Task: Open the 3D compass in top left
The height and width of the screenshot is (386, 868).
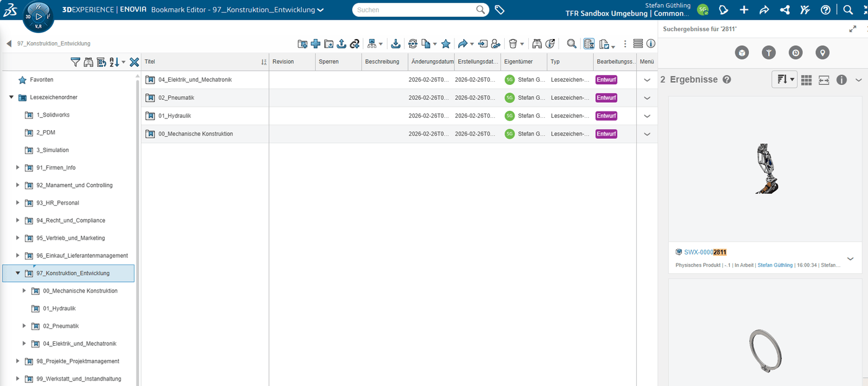Action: pos(38,15)
